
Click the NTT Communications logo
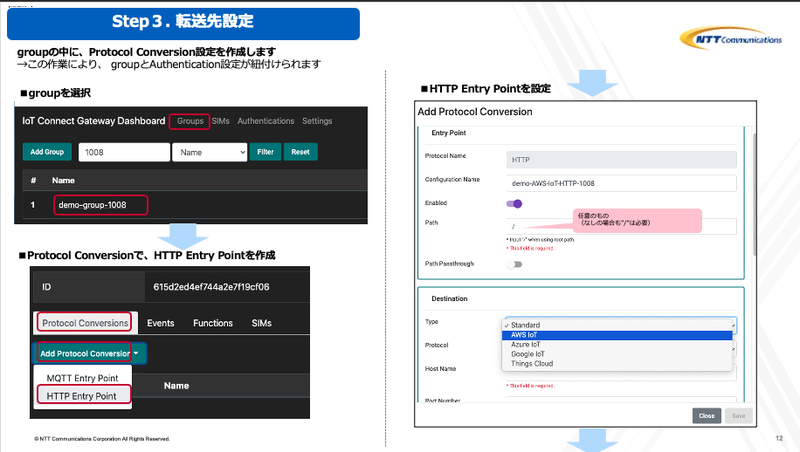pyautogui.click(x=731, y=38)
